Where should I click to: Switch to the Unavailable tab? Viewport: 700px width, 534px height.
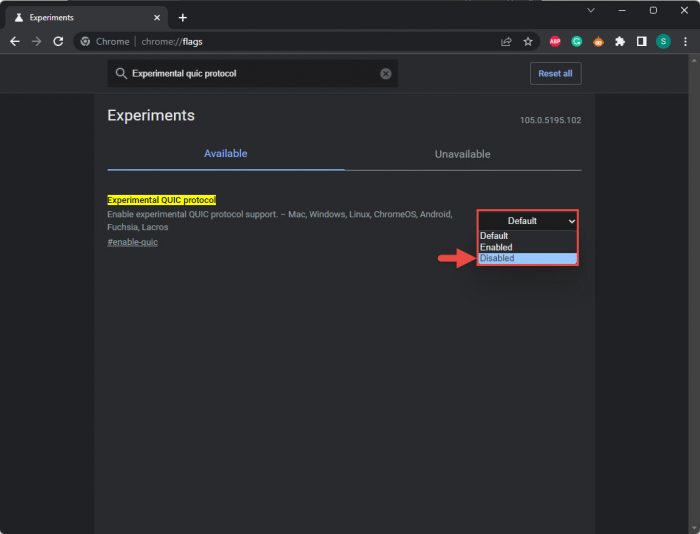[462, 154]
